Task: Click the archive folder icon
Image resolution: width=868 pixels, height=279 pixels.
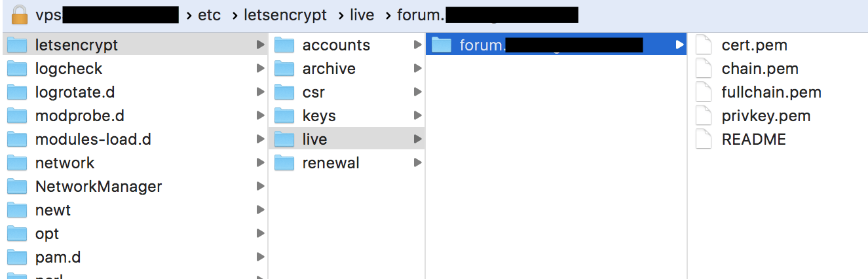Action: [284, 69]
